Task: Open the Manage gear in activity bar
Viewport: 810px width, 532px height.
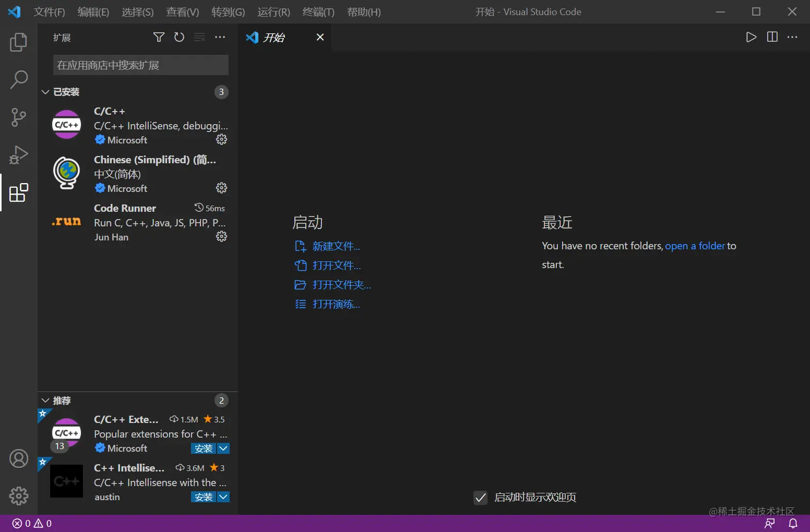Action: coord(19,496)
